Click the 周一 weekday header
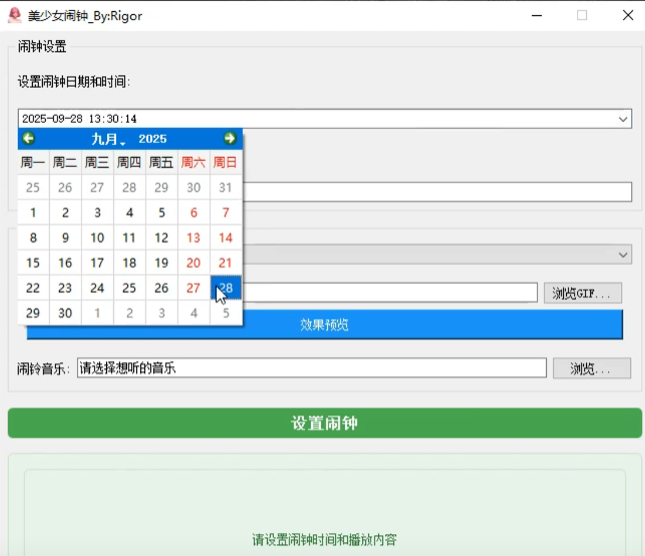Screen dimensions: 645x556 (33, 162)
